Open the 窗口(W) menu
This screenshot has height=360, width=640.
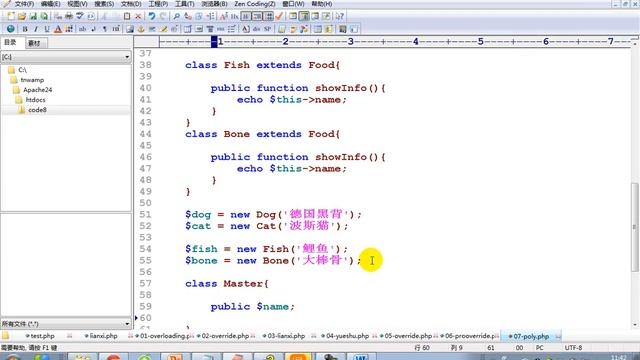pyautogui.click(x=293, y=4)
